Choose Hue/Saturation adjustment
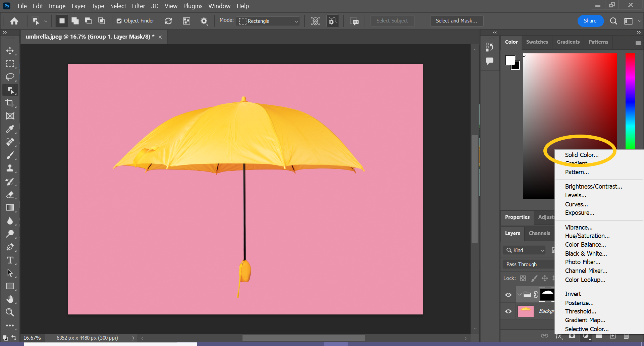 [x=587, y=236]
